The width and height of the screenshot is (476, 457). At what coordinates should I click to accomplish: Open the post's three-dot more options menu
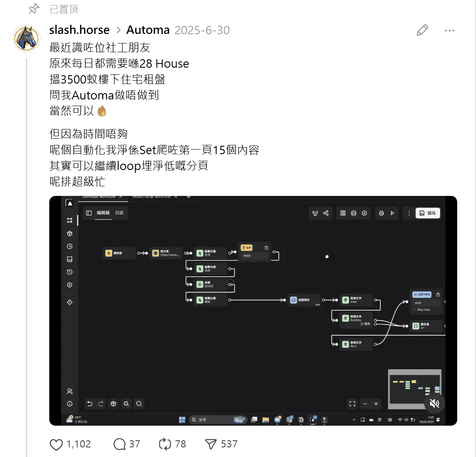[x=450, y=30]
